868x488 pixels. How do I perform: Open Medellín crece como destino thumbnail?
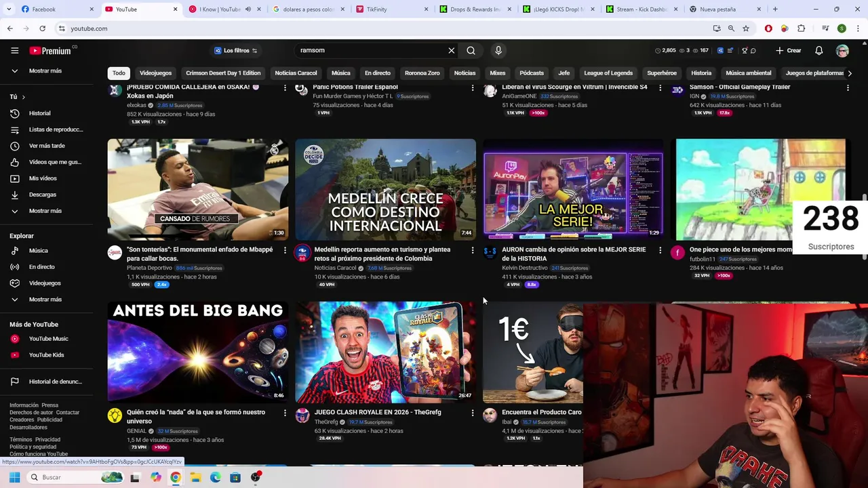tap(385, 189)
